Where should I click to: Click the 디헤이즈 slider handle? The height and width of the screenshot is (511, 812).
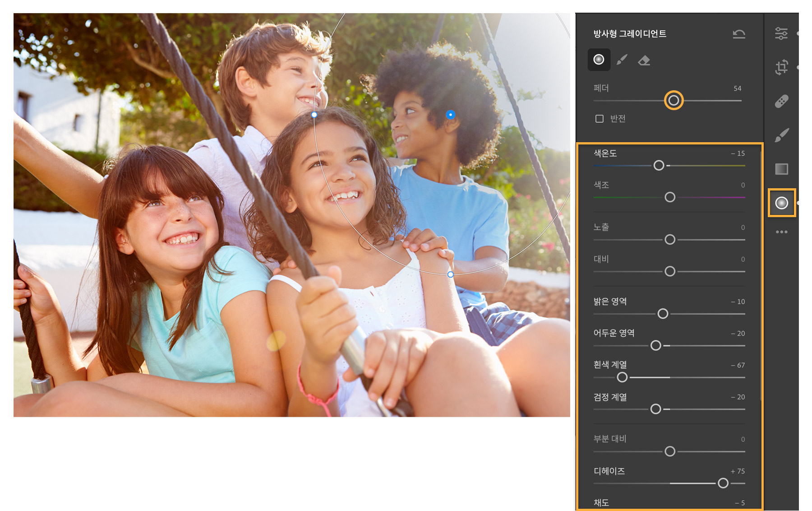[x=723, y=483]
